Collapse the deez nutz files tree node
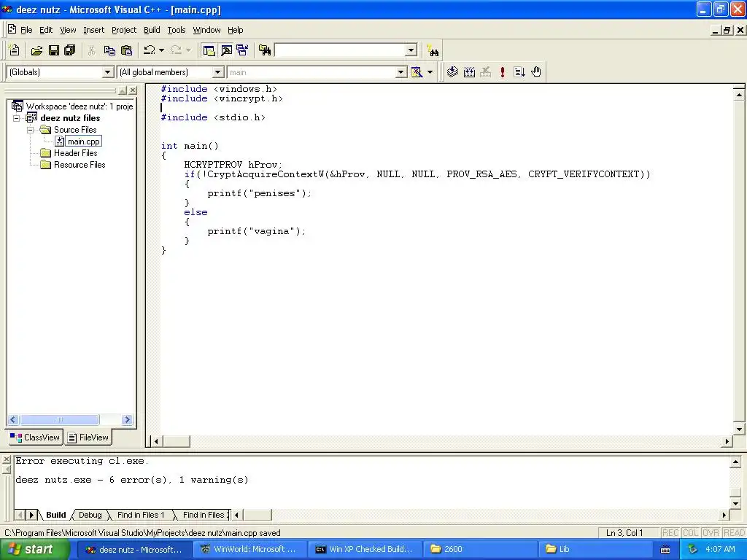The image size is (747, 560). (17, 118)
